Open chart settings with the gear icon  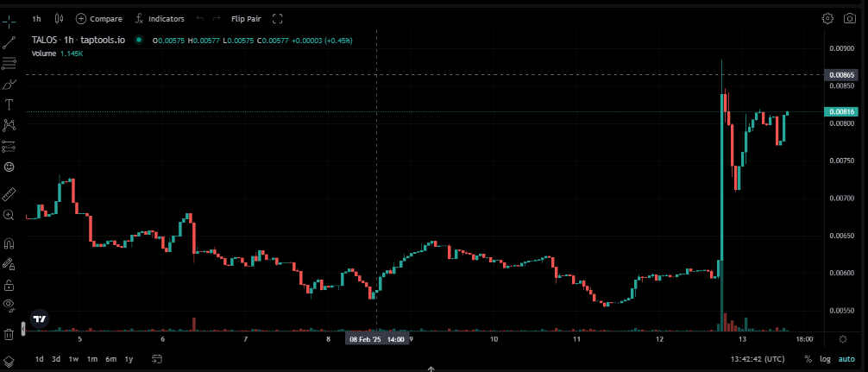pos(827,18)
